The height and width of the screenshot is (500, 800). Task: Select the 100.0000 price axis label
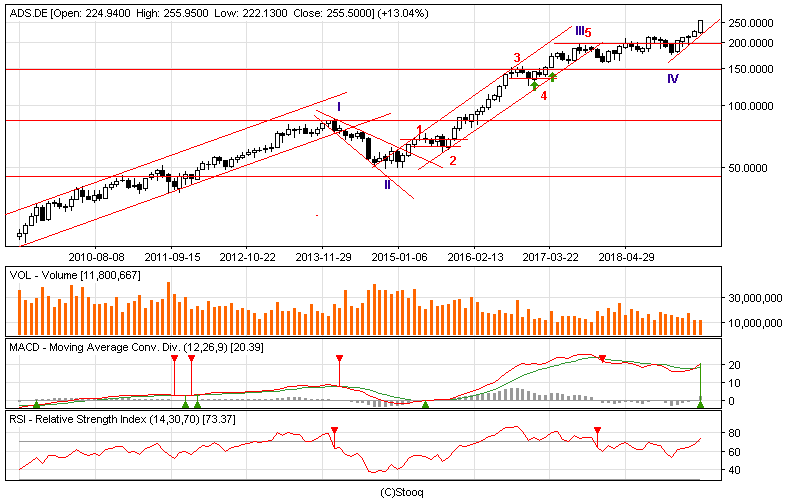pos(751,106)
